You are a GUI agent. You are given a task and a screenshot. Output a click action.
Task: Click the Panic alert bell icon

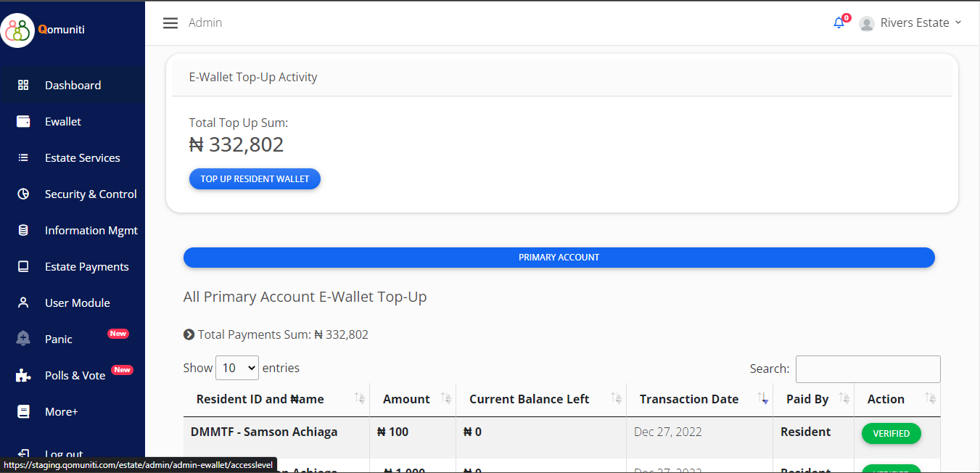pos(23,339)
